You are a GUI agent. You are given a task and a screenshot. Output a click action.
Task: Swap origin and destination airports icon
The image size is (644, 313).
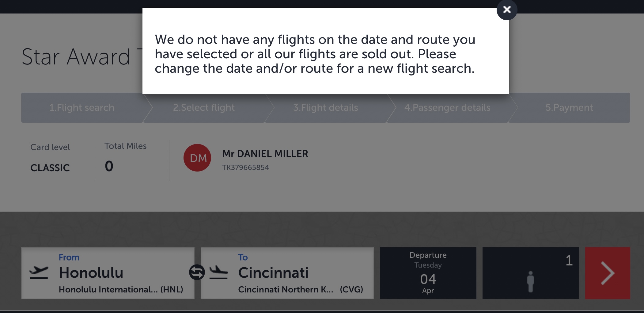coord(197,272)
